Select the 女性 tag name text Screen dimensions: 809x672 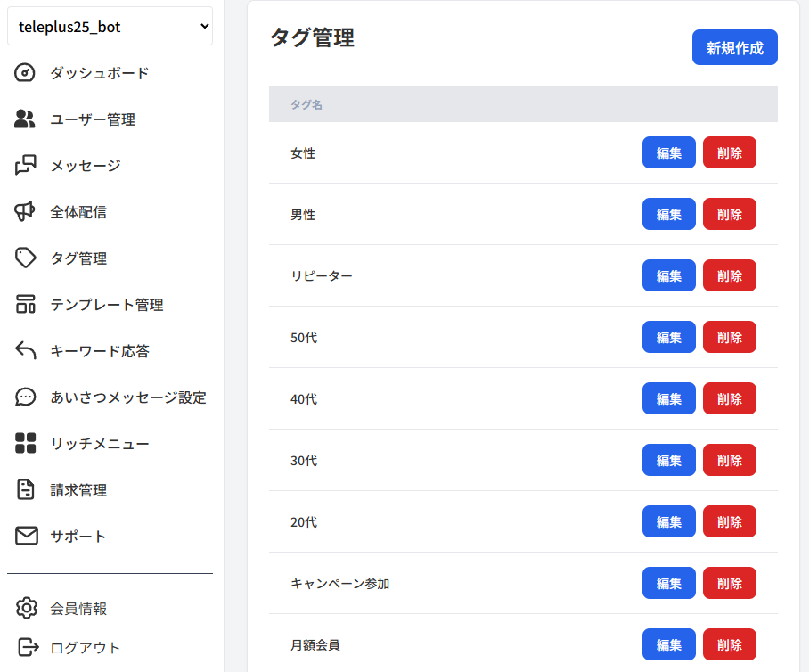(303, 152)
